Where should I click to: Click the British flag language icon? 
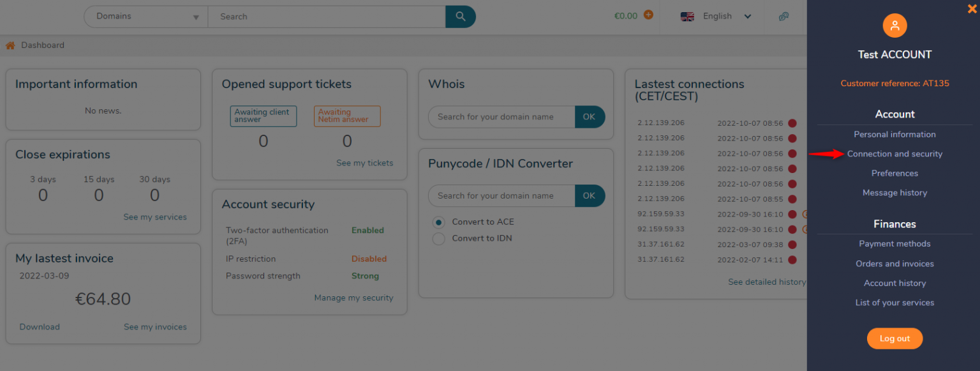click(687, 17)
